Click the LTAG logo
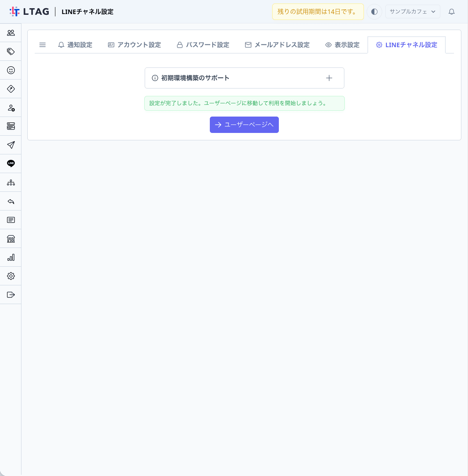This screenshot has height=476, width=468. pos(30,12)
